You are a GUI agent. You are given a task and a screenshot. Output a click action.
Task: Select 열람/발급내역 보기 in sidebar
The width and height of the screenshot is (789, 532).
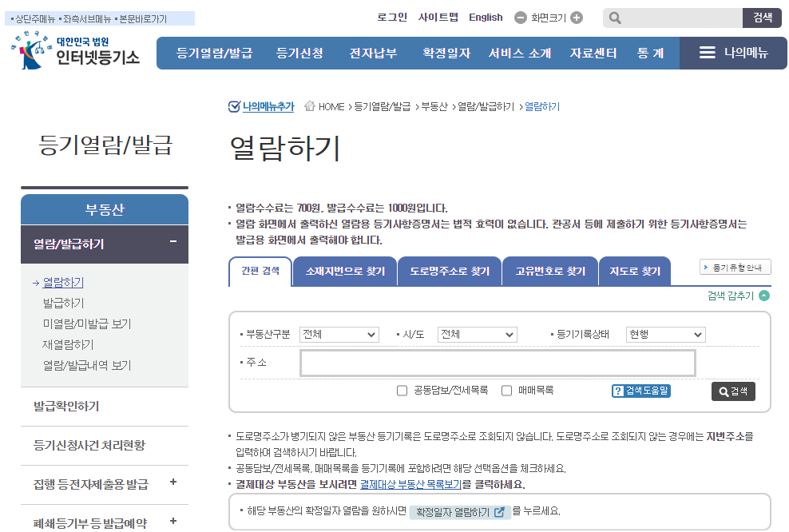point(86,365)
